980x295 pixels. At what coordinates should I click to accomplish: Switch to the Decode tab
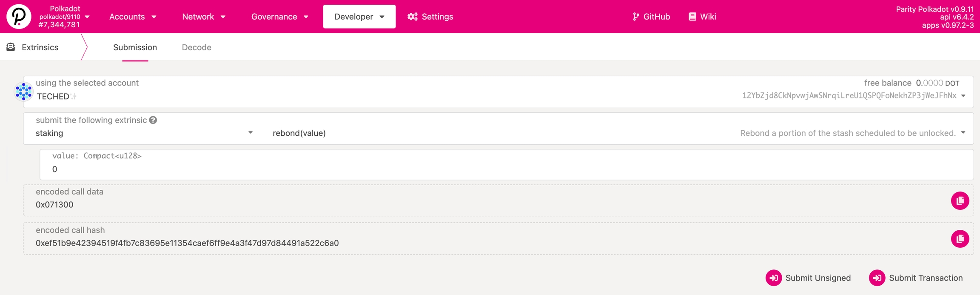coord(197,47)
